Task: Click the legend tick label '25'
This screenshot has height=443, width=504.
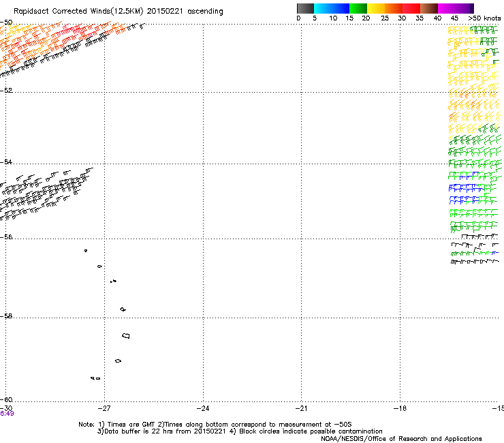Action: 385,18
